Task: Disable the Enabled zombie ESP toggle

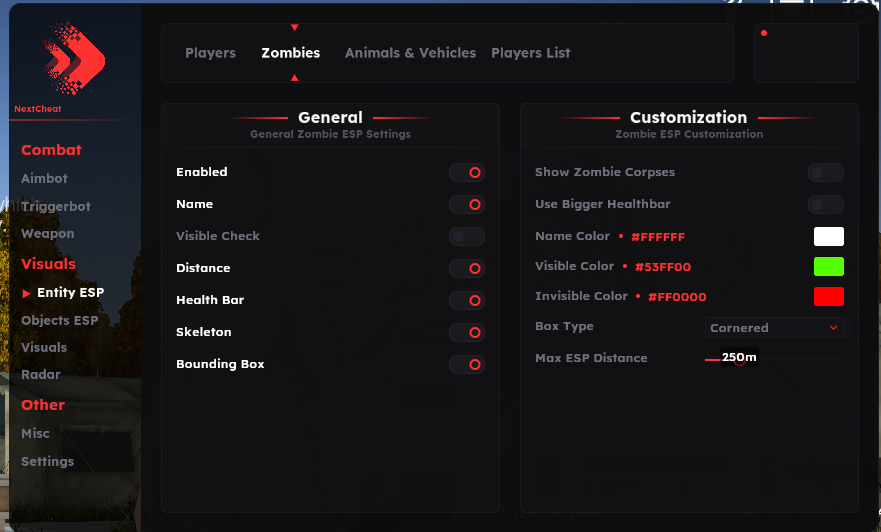Action: 467,172
